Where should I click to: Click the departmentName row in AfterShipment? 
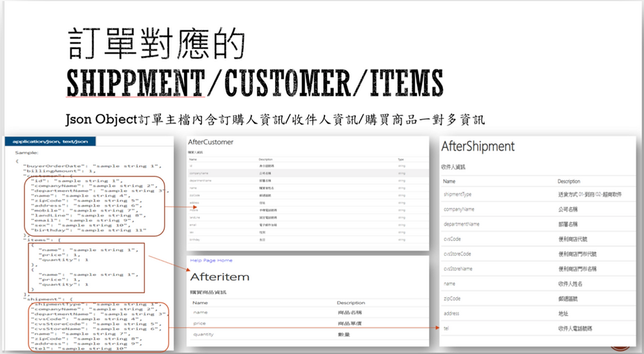click(x=538, y=224)
